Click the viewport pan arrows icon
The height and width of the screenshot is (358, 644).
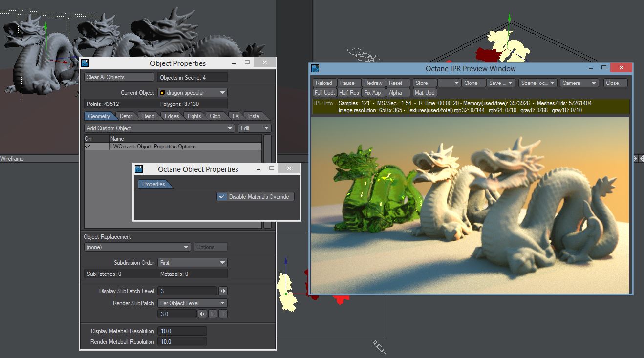(x=641, y=158)
